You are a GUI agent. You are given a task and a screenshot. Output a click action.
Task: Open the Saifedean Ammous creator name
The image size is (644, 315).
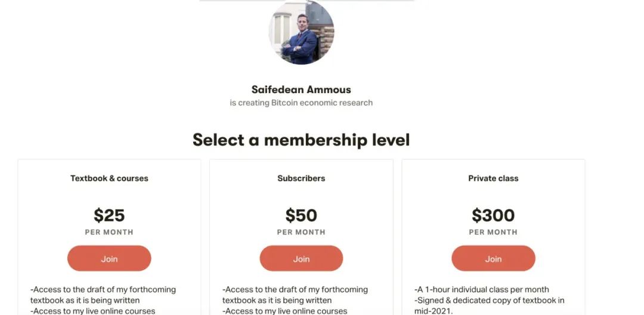pos(301,89)
